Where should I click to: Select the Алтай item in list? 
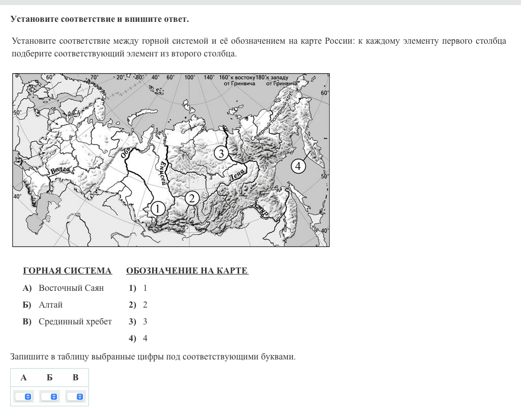coord(50,305)
